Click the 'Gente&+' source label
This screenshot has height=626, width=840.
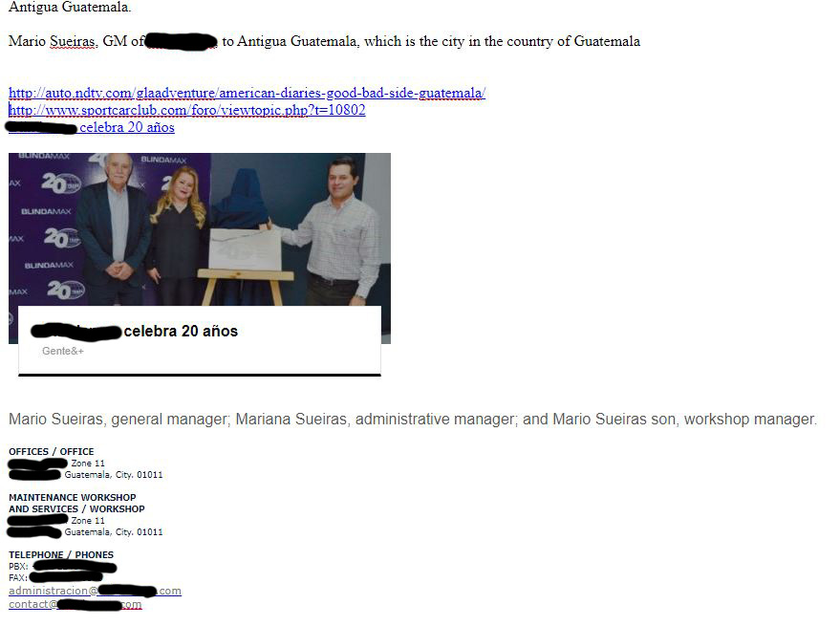63,351
